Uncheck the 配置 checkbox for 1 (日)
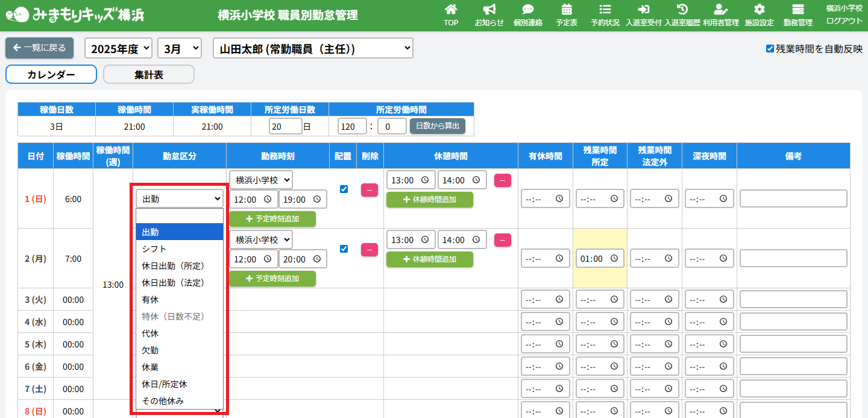868x418 pixels. [x=344, y=189]
